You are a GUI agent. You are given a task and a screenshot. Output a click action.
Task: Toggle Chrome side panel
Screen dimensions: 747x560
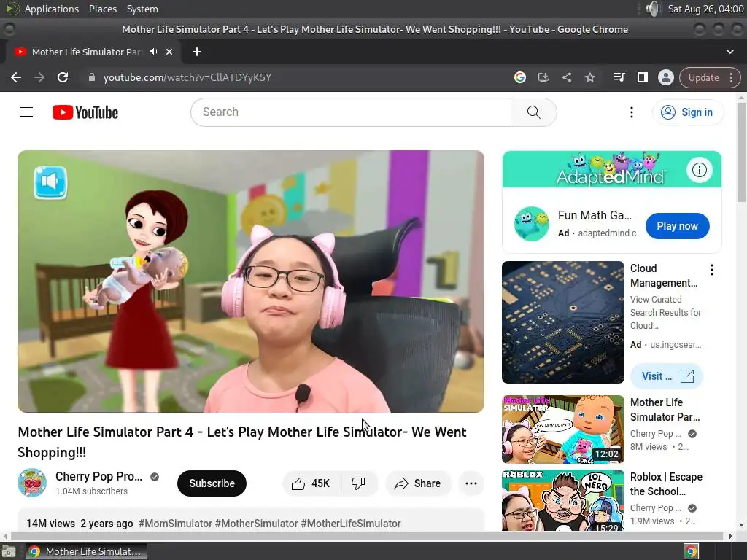coord(642,77)
